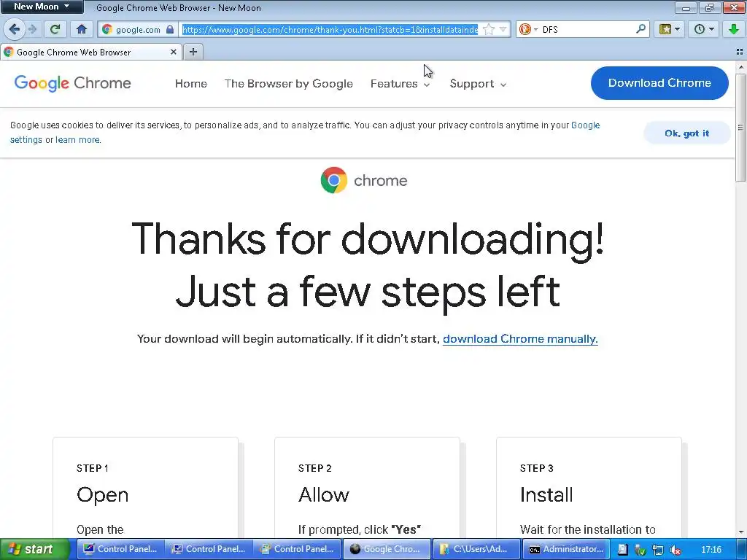
Task: Open the history clock toolbar button
Action: point(703,29)
